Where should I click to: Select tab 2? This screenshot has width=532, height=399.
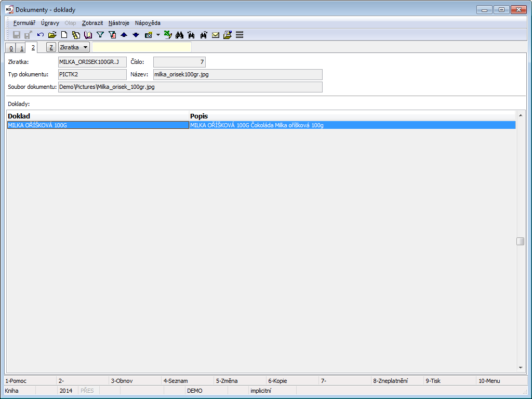click(x=33, y=47)
